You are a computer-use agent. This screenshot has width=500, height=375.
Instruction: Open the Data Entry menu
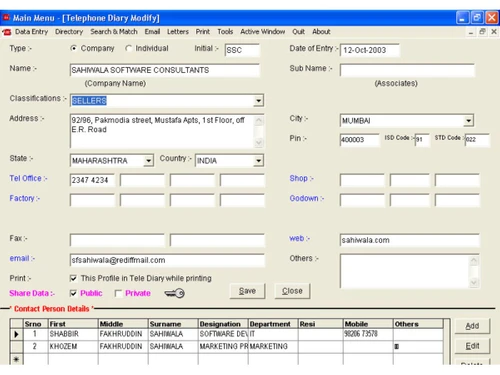pos(31,32)
